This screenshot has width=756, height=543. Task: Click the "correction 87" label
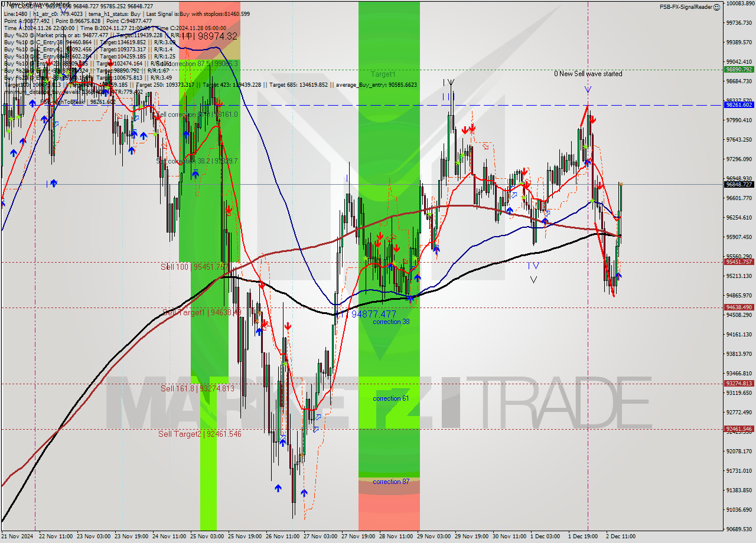(391, 482)
